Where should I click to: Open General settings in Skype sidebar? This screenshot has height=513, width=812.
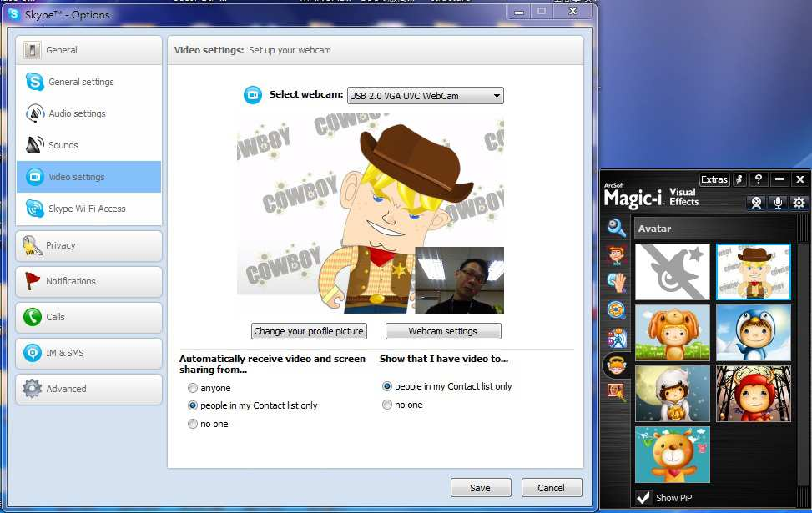click(x=88, y=82)
